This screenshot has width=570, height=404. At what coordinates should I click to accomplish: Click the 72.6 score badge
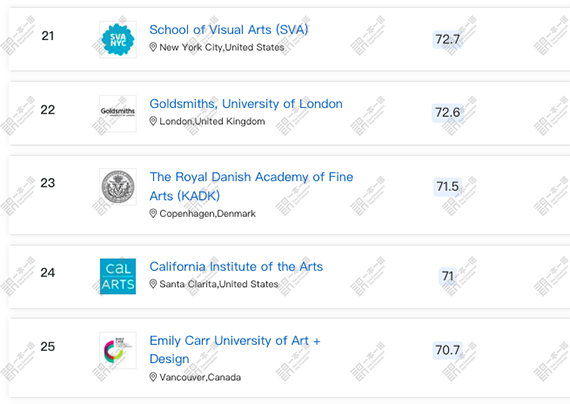[447, 112]
